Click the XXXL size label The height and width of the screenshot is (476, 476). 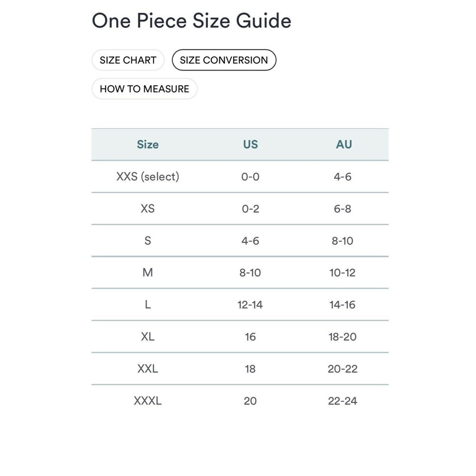pyautogui.click(x=148, y=401)
